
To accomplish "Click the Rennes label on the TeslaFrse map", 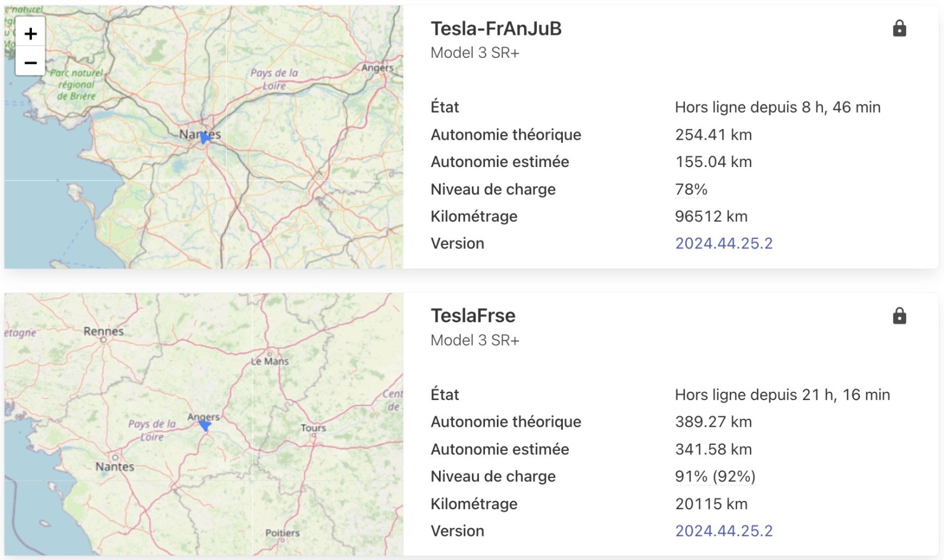I will pos(104,331).
